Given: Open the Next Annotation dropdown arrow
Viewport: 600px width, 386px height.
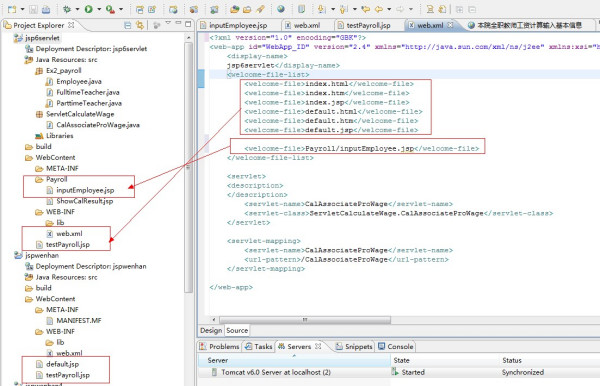Looking at the screenshot, I should (333, 9).
